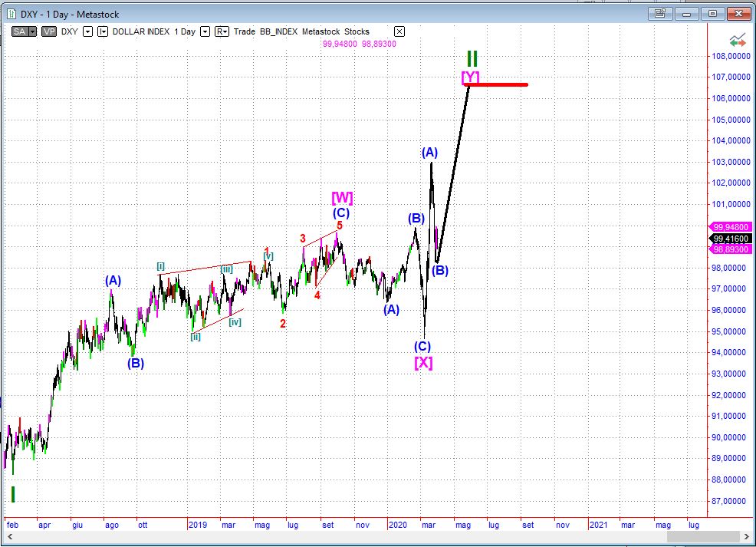Click the chart pop-out button in title bar

click(659, 13)
